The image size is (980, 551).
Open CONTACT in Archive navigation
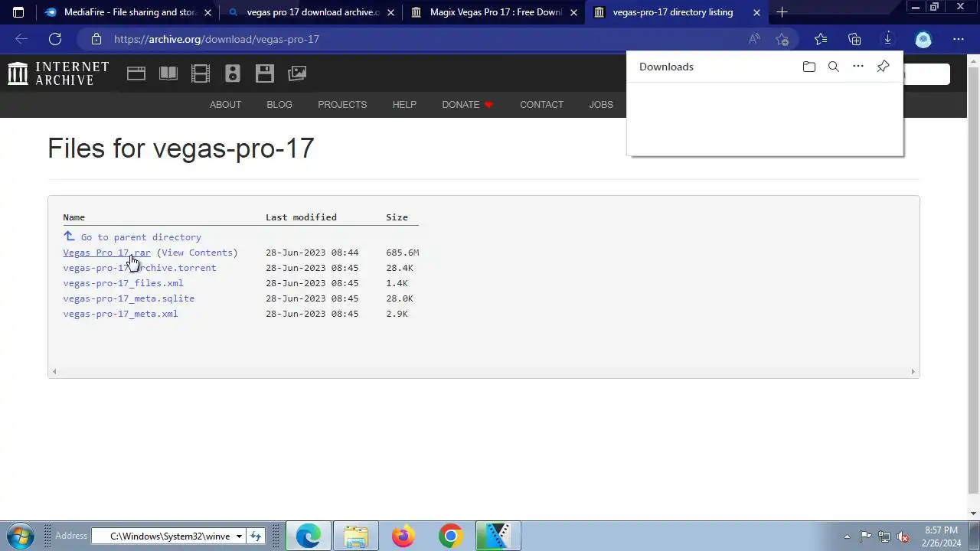click(541, 105)
